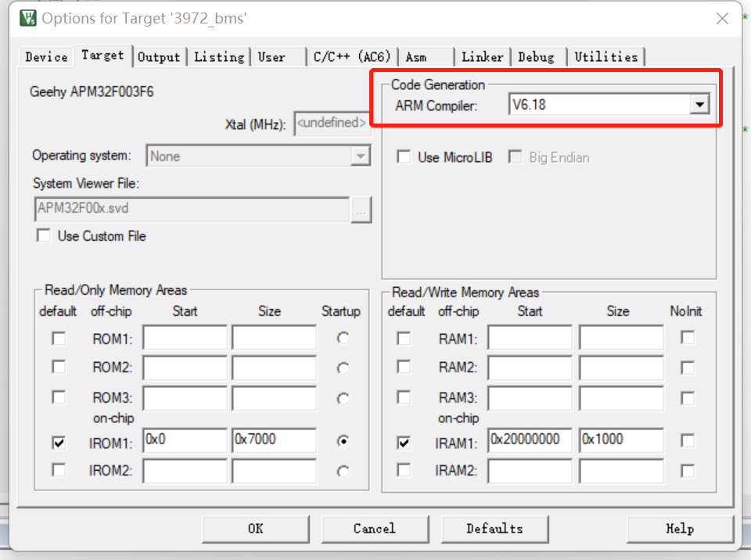Select the Target tab
Screen dimensions: 751x560
(x=102, y=55)
